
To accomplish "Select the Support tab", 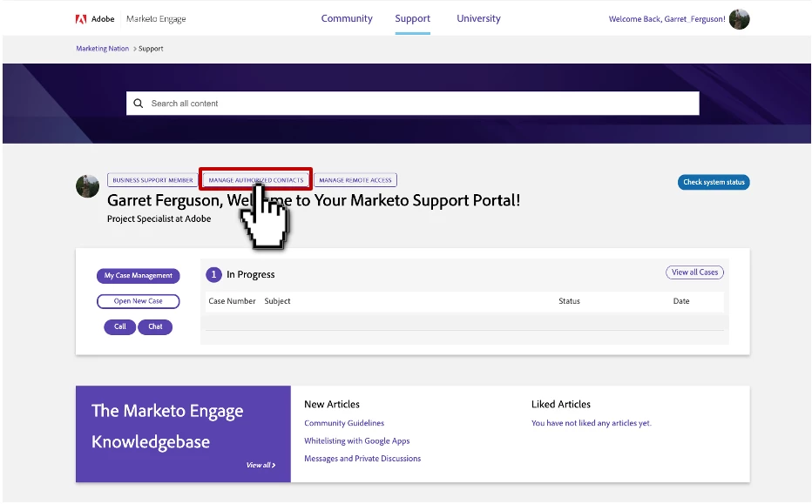I will pos(412,18).
